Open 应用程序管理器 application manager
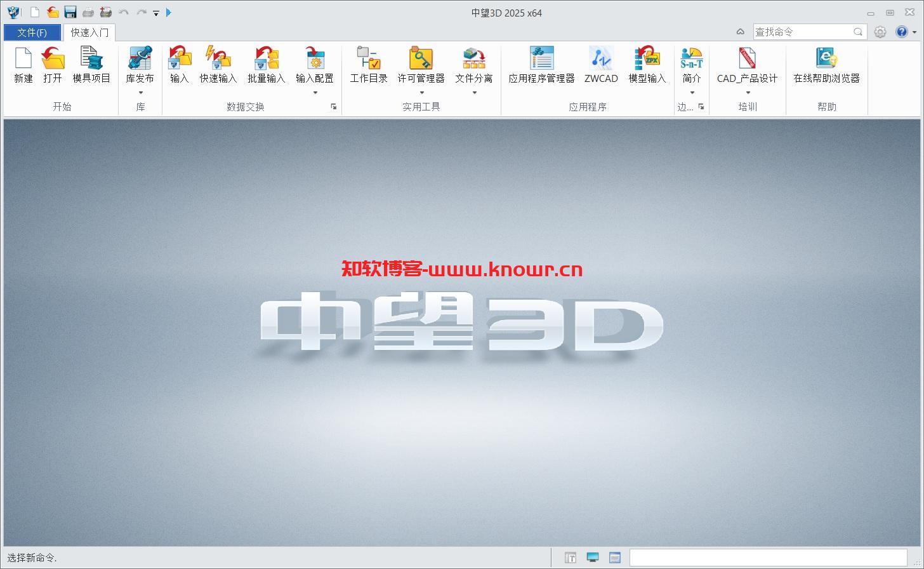Screen dimensions: 924x569 (x=541, y=58)
